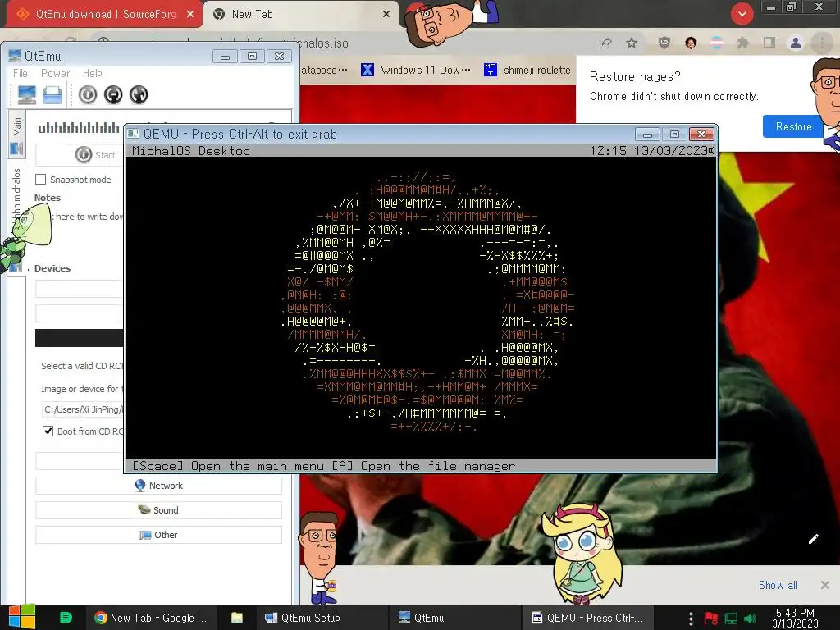Open the atabase... bookmark
The height and width of the screenshot is (630, 840).
pyautogui.click(x=324, y=71)
